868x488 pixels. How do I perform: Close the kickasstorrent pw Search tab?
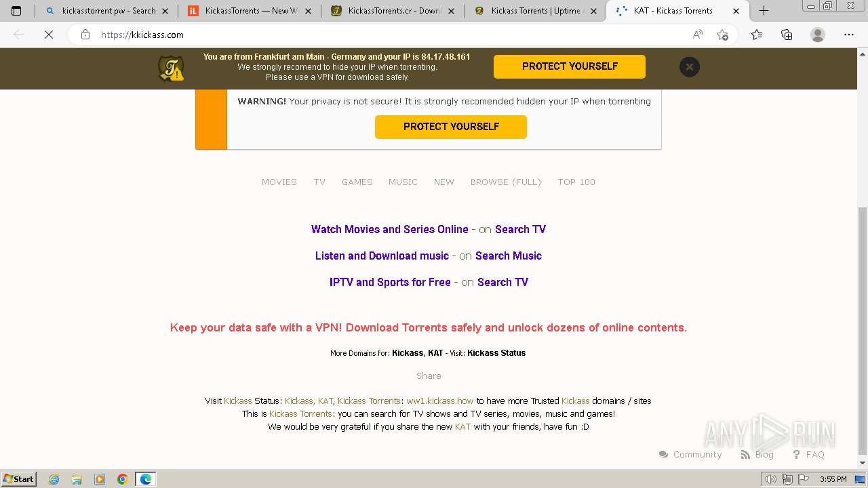165,11
